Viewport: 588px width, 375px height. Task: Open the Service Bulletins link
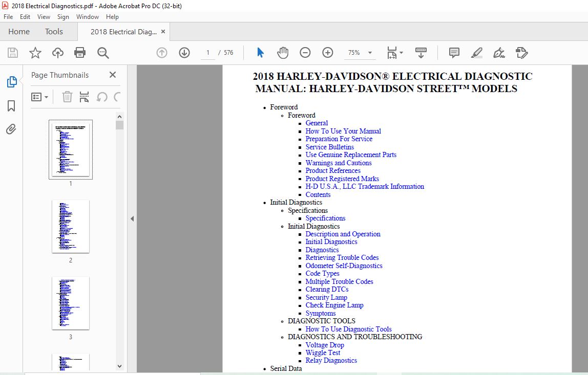tap(330, 147)
